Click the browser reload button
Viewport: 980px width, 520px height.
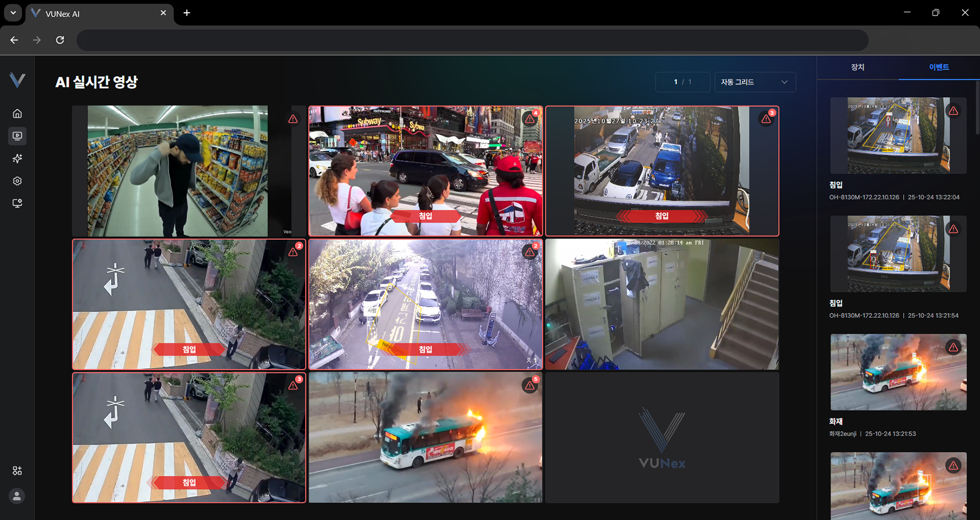tap(60, 40)
